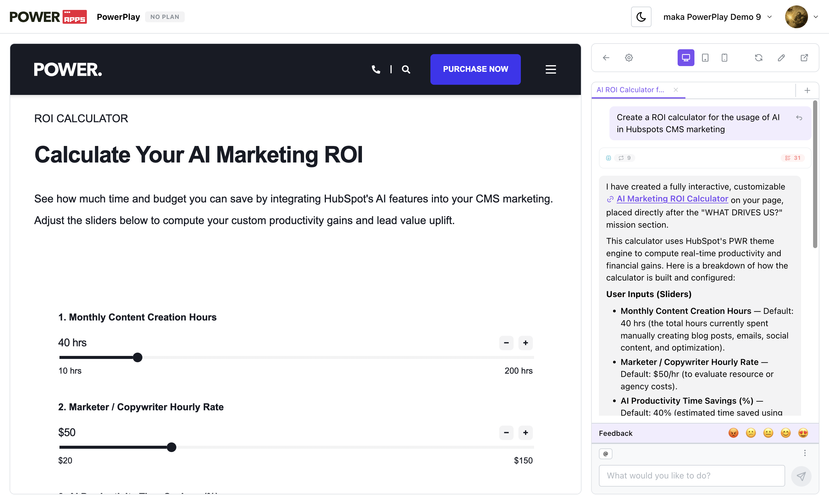Click the '40 hrs' current value

tap(72, 343)
